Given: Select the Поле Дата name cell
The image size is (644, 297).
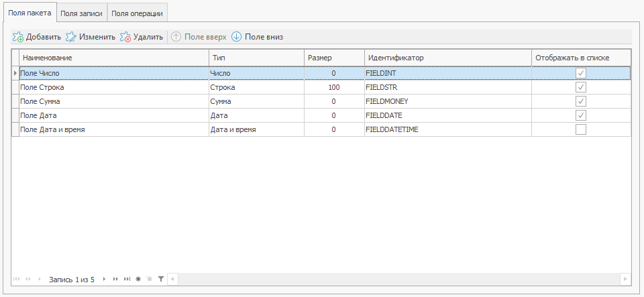Looking at the screenshot, I should point(114,115).
